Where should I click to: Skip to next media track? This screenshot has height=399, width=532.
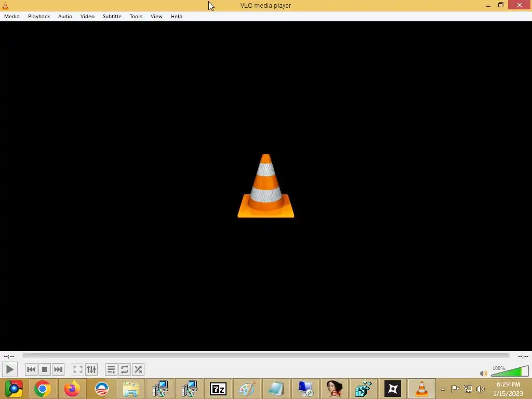(58, 369)
